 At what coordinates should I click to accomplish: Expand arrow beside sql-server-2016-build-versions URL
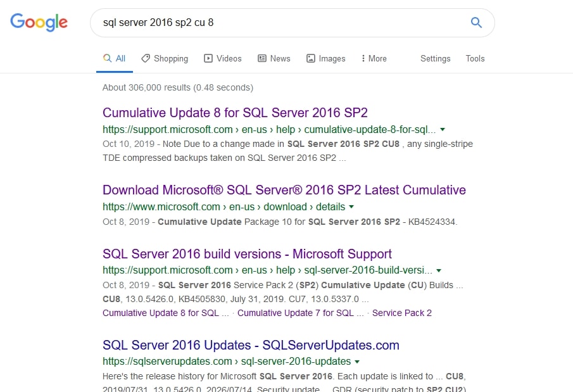point(439,270)
